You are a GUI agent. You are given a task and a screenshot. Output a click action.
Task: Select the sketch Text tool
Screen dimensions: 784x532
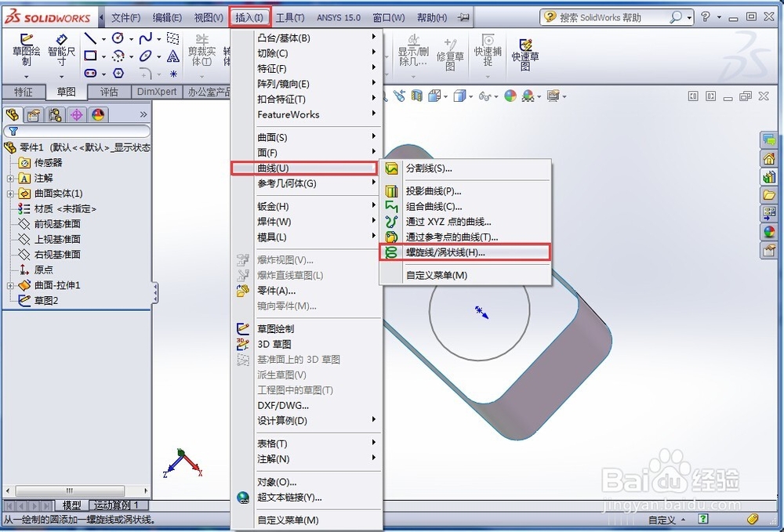click(173, 56)
